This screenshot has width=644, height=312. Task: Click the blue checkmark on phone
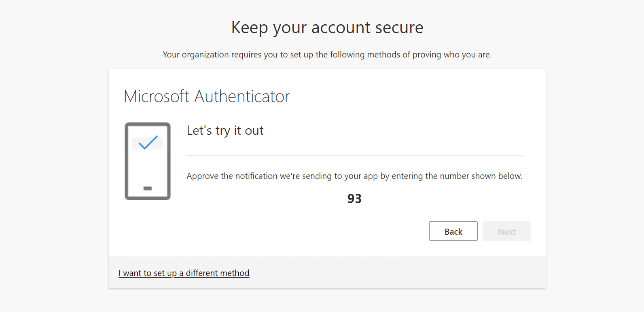[148, 142]
